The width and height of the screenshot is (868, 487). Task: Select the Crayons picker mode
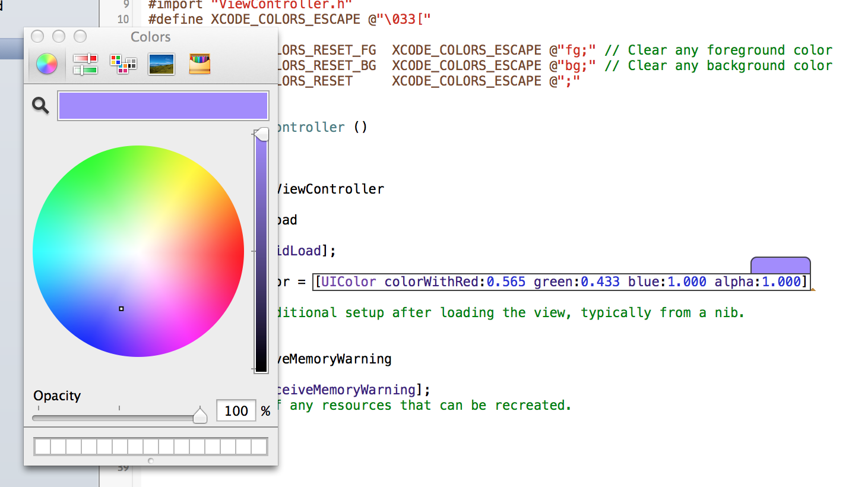point(199,64)
